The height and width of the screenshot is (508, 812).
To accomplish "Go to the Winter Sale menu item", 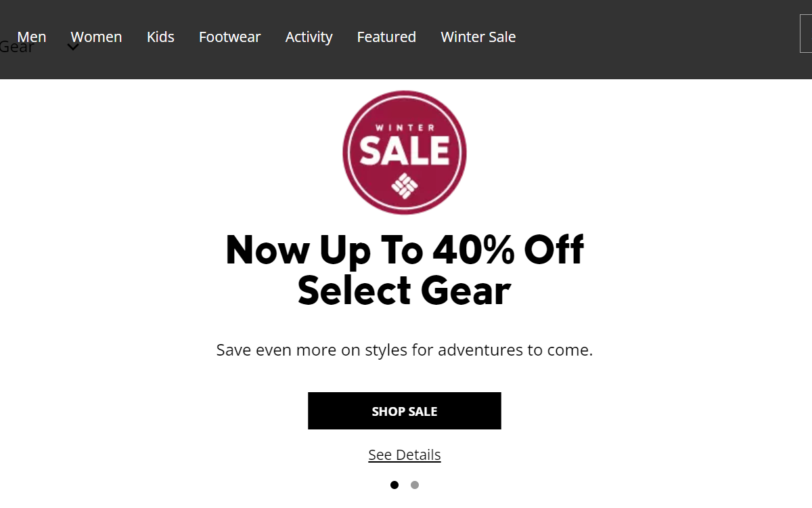I will coord(478,37).
